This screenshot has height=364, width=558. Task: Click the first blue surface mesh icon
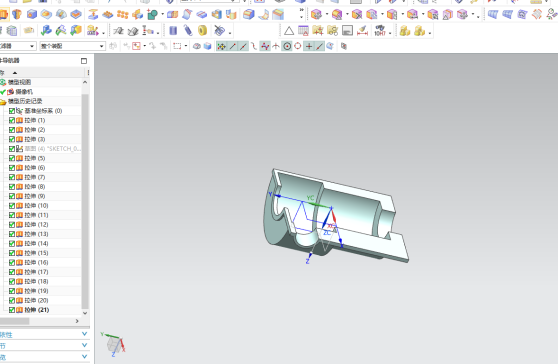point(493,15)
